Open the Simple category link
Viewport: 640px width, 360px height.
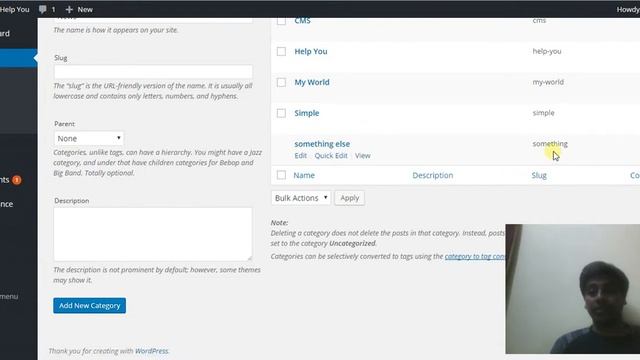pos(307,113)
